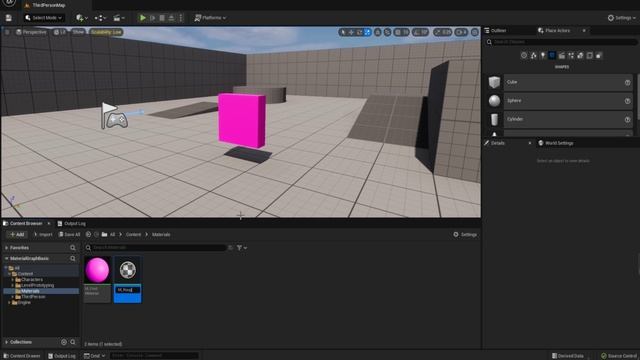Viewport: 640px width, 360px height.
Task: Open the Settings menu at top right
Action: 622,18
